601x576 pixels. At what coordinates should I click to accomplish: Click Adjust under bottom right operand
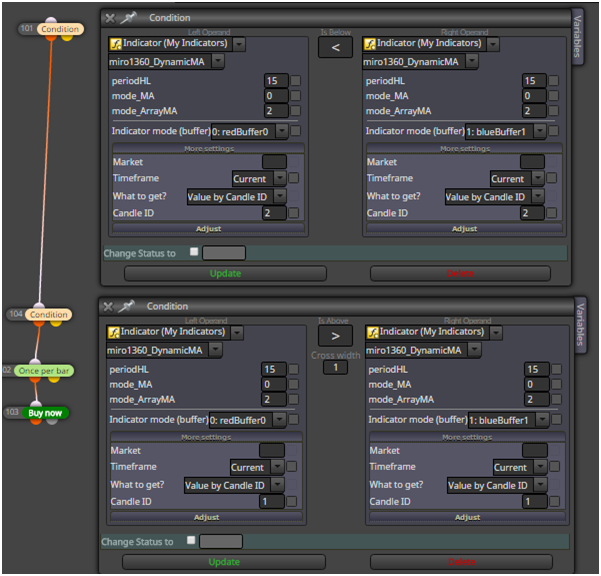(467, 517)
